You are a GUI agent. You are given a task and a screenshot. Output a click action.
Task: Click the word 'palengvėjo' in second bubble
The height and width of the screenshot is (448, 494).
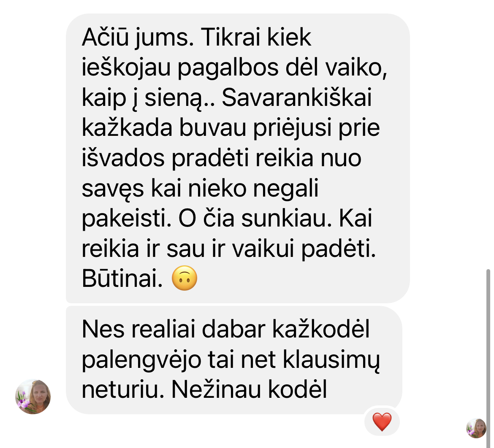141,360
